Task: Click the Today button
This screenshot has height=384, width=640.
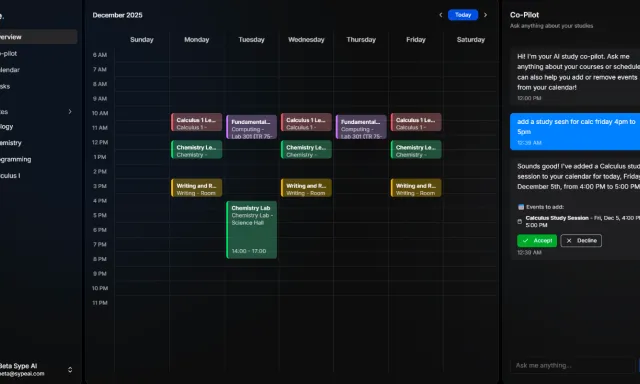Action: point(463,15)
